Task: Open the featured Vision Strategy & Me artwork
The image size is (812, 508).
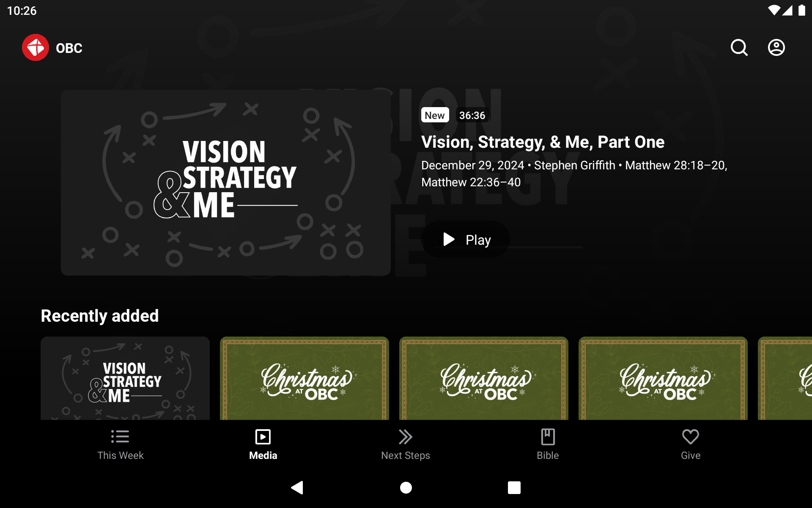Action: [x=226, y=182]
